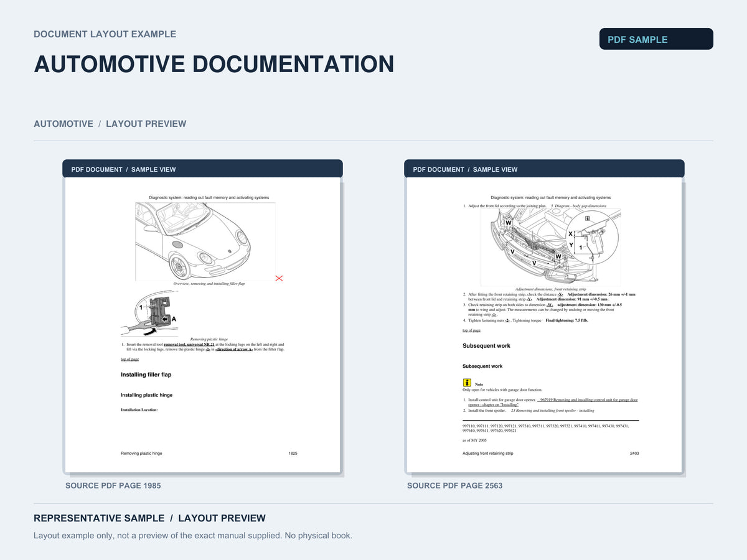Select AUTOMOTIVE in the breadcrumb
Image resolution: width=747 pixels, height=560 pixels.
coord(63,124)
